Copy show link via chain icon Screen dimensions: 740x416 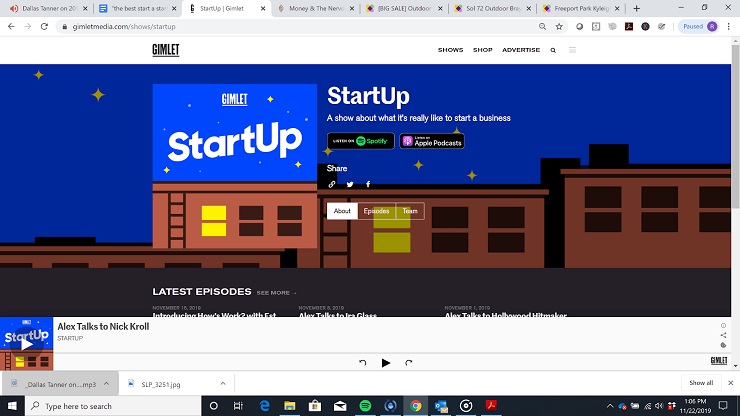pyautogui.click(x=332, y=184)
